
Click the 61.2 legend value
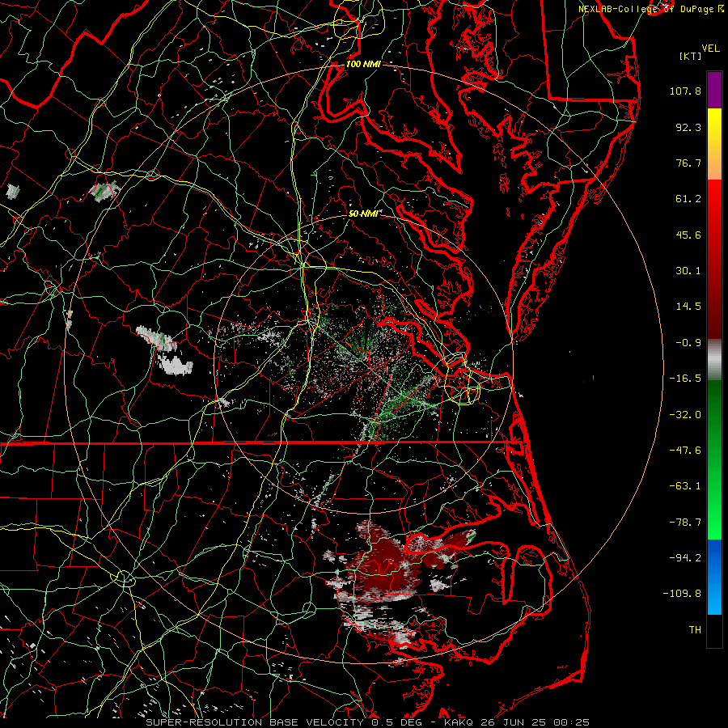688,199
